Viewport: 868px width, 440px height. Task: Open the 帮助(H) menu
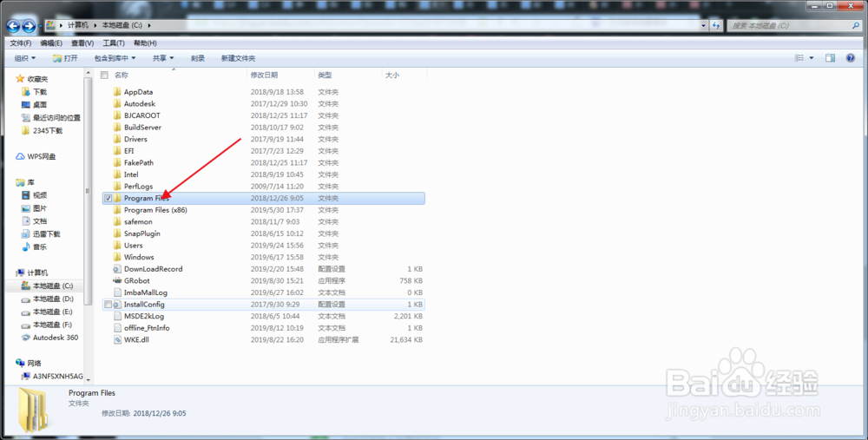coord(145,43)
